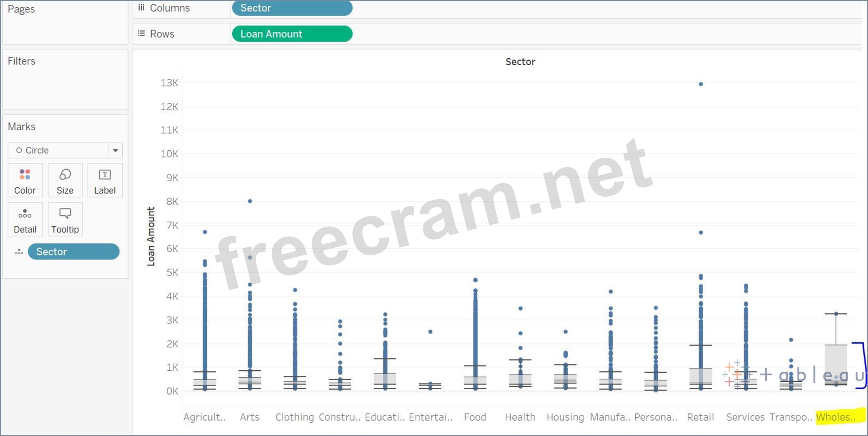Click the Sector header title above chart
This screenshot has height=436, width=868.
pyautogui.click(x=520, y=62)
